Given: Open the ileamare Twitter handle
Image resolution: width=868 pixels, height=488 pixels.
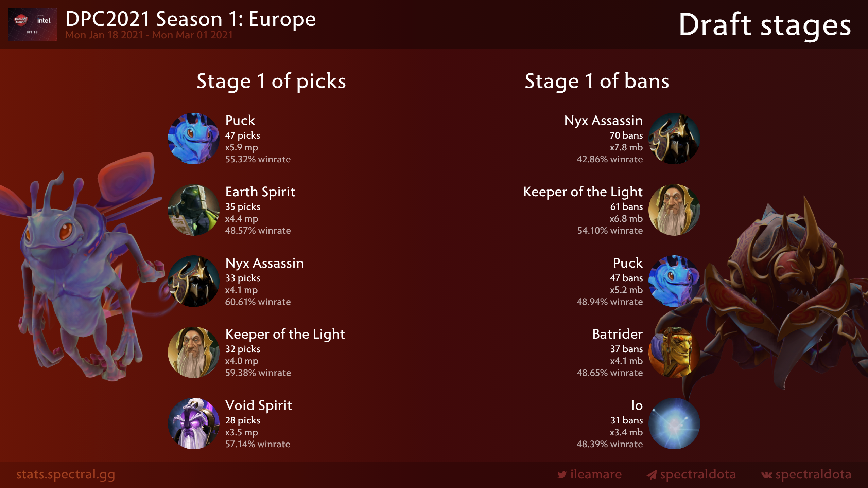Looking at the screenshot, I should [x=590, y=474].
